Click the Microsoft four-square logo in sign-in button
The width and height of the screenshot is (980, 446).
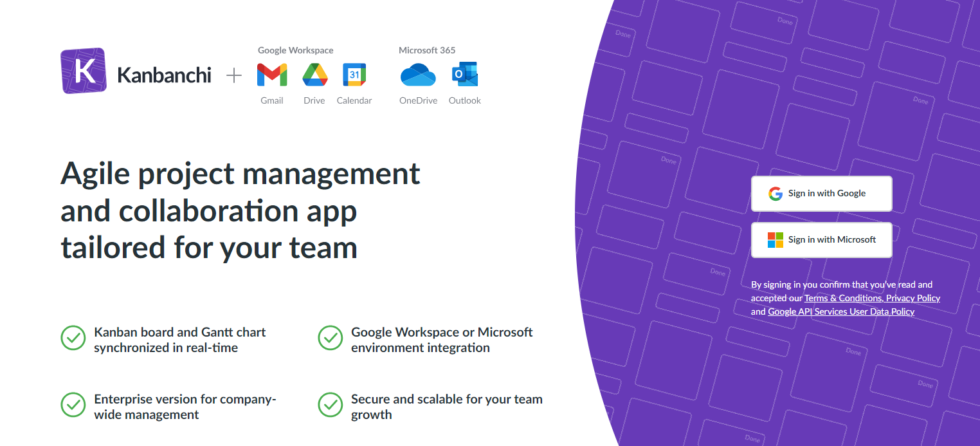776,240
